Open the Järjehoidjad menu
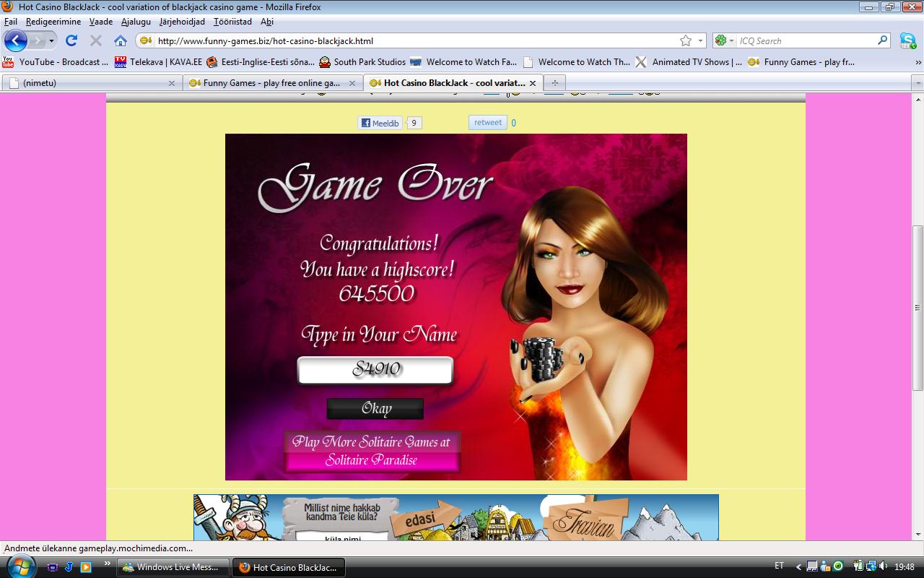This screenshot has height=578, width=924. [183, 22]
